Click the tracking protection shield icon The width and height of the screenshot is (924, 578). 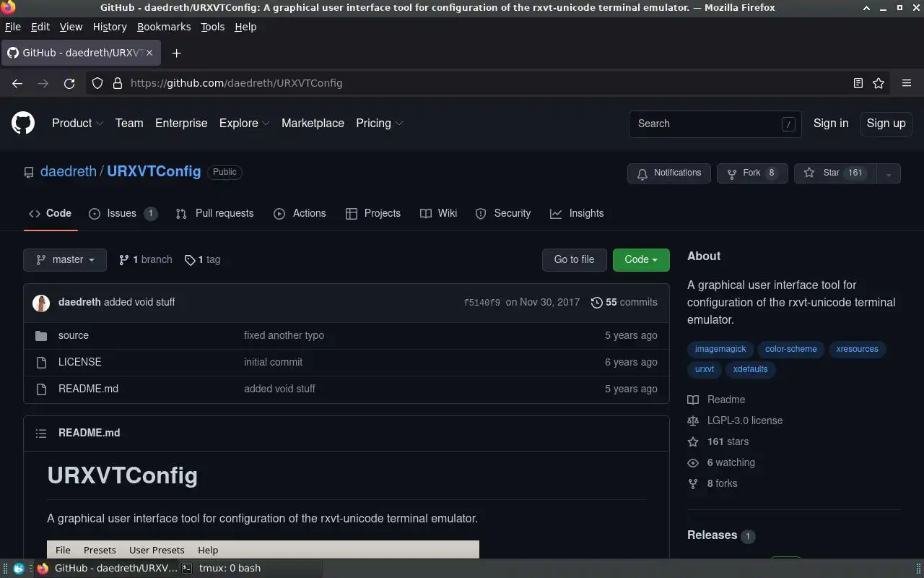[97, 83]
